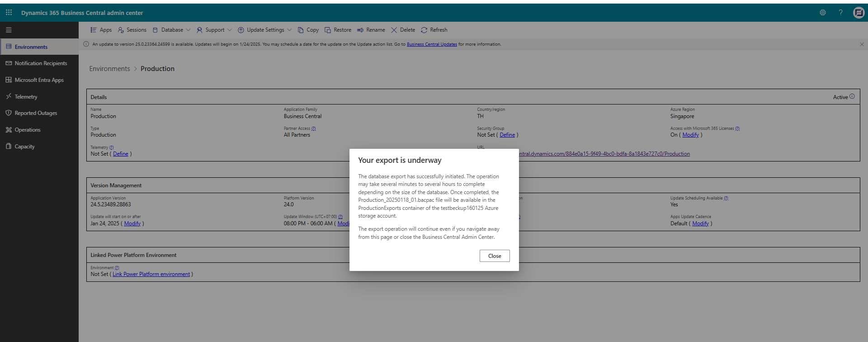Expand the Update Settings dropdown

(265, 30)
